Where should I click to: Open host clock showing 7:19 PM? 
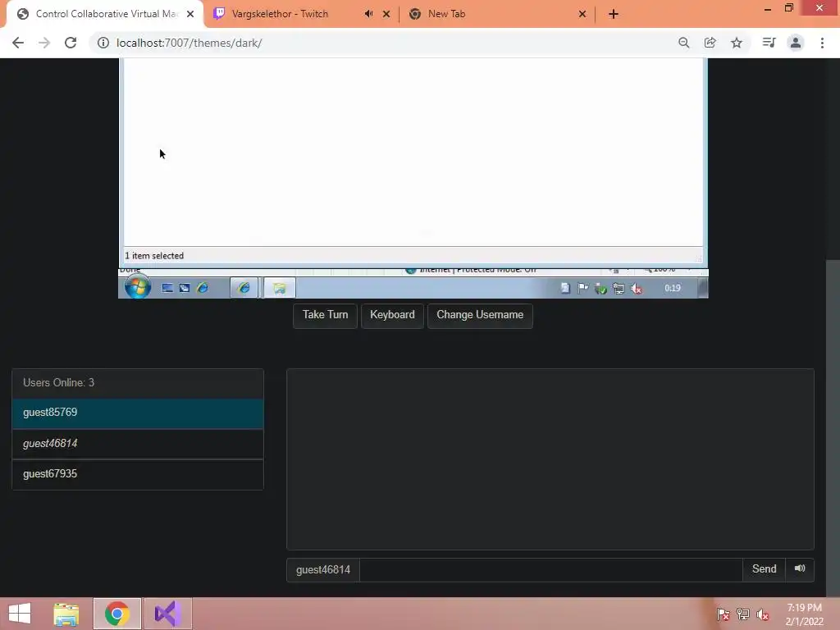tap(804, 614)
